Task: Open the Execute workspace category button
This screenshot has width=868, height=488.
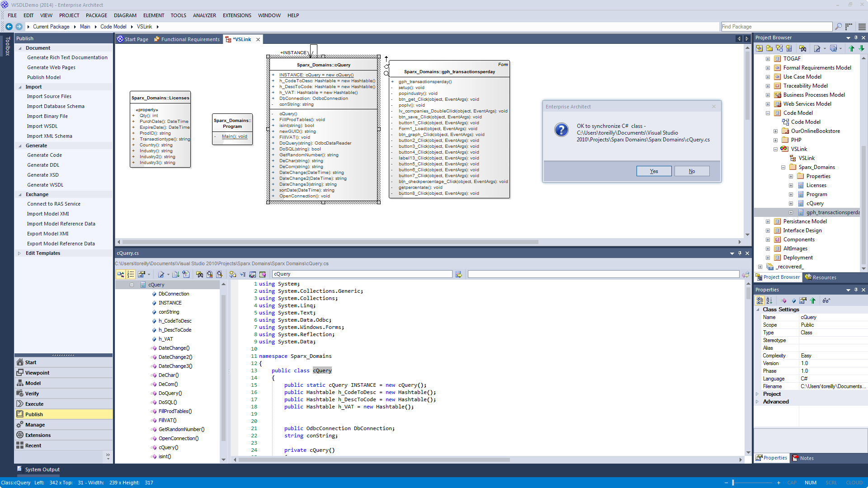Action: 63,404
